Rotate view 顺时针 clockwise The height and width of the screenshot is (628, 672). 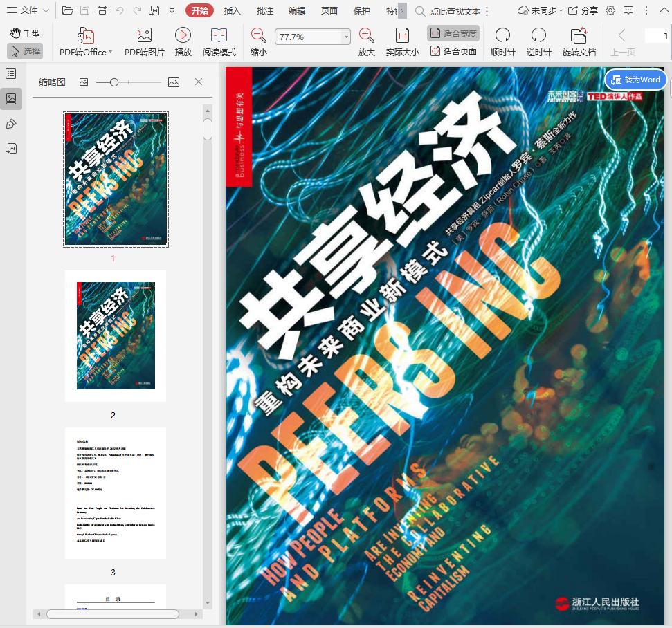point(502,42)
